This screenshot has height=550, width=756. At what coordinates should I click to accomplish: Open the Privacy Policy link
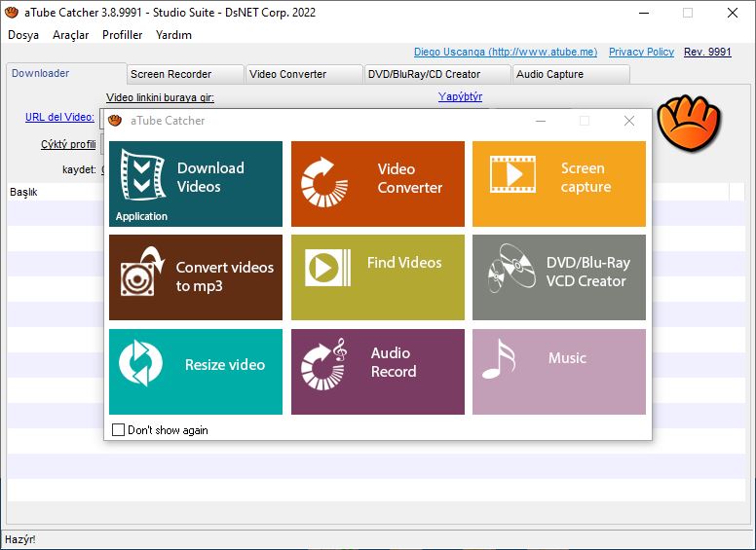click(641, 52)
